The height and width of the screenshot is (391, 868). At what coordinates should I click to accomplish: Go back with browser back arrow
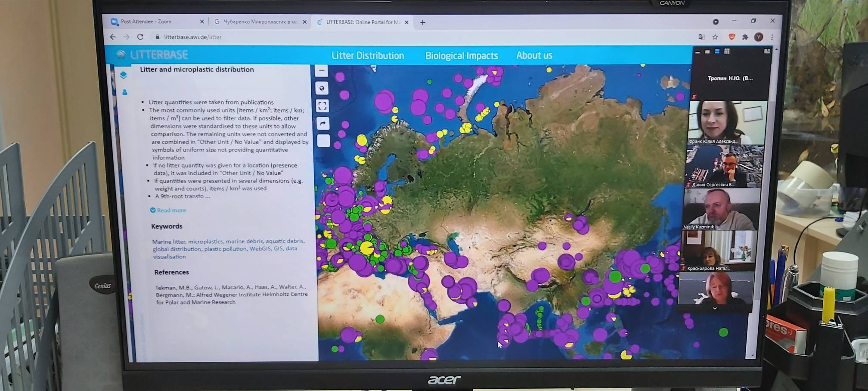(113, 37)
